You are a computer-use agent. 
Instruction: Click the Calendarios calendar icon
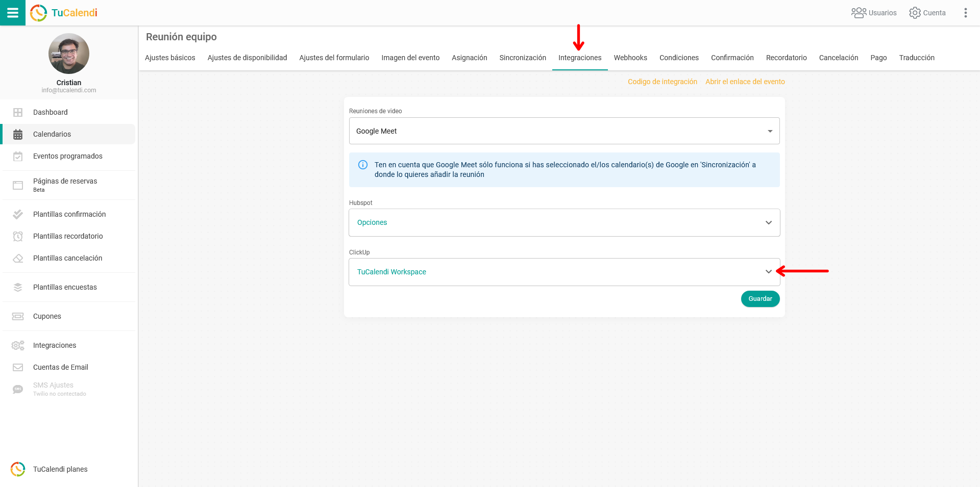pos(18,134)
